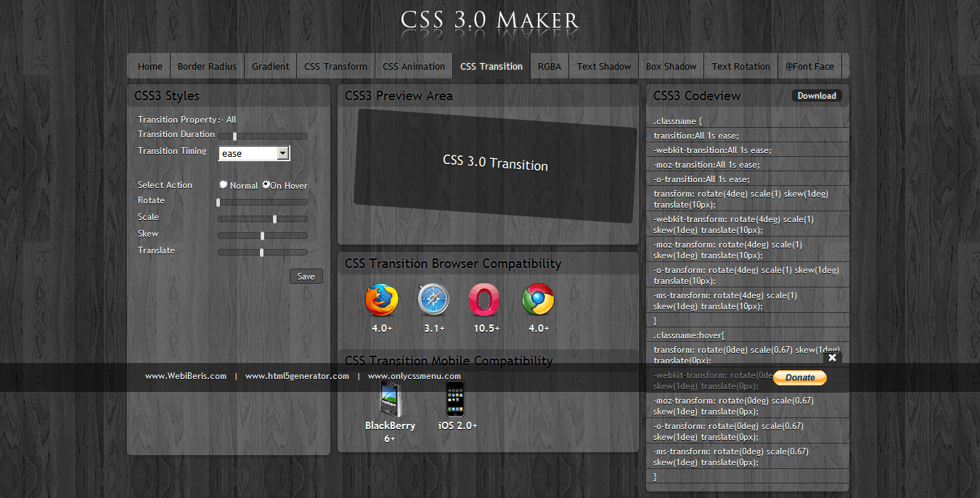Viewport: 980px width, 498px height.
Task: Click the '-ms-transform: rotate(4deg)' code block
Action: click(x=748, y=301)
